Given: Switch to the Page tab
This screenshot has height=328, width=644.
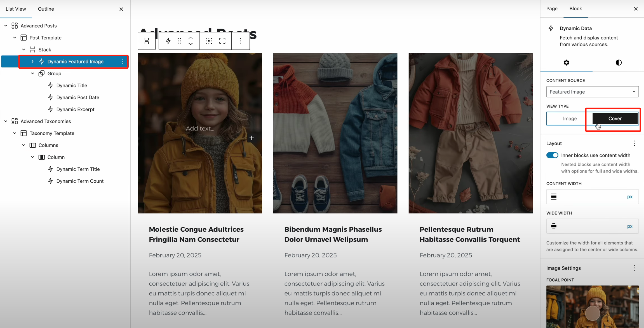Looking at the screenshot, I should [x=552, y=9].
